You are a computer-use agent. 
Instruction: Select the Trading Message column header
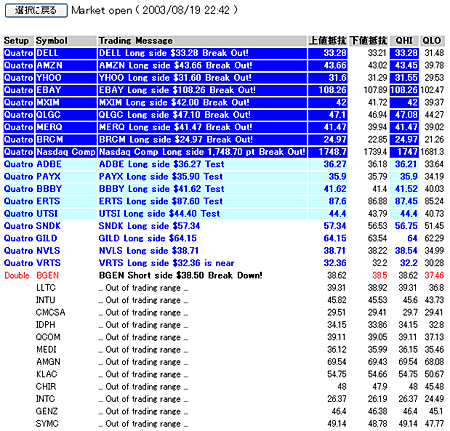point(136,41)
